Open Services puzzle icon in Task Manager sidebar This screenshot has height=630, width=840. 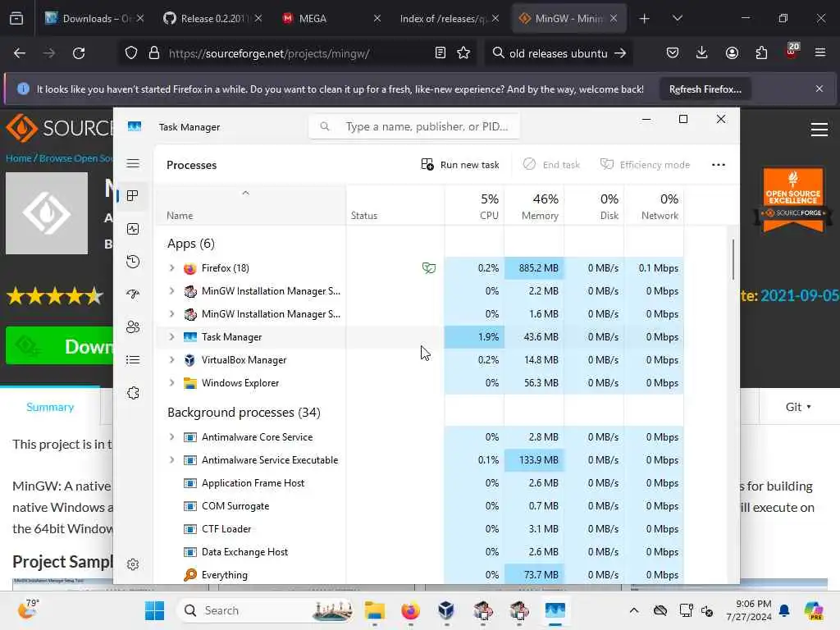(133, 393)
